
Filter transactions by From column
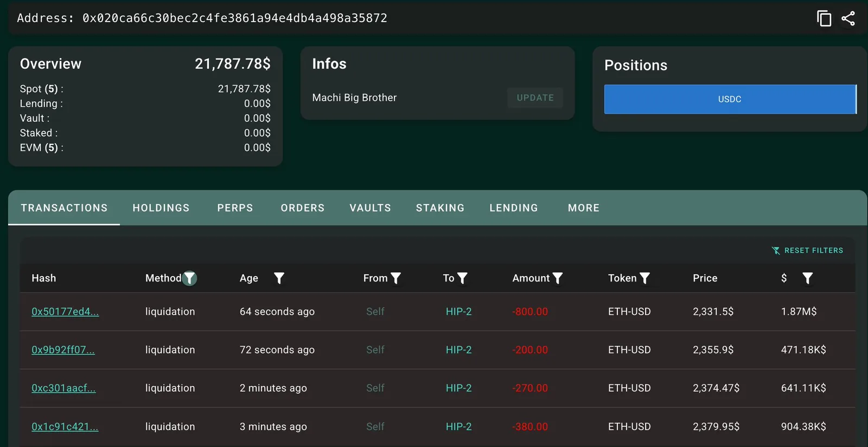pyautogui.click(x=396, y=278)
